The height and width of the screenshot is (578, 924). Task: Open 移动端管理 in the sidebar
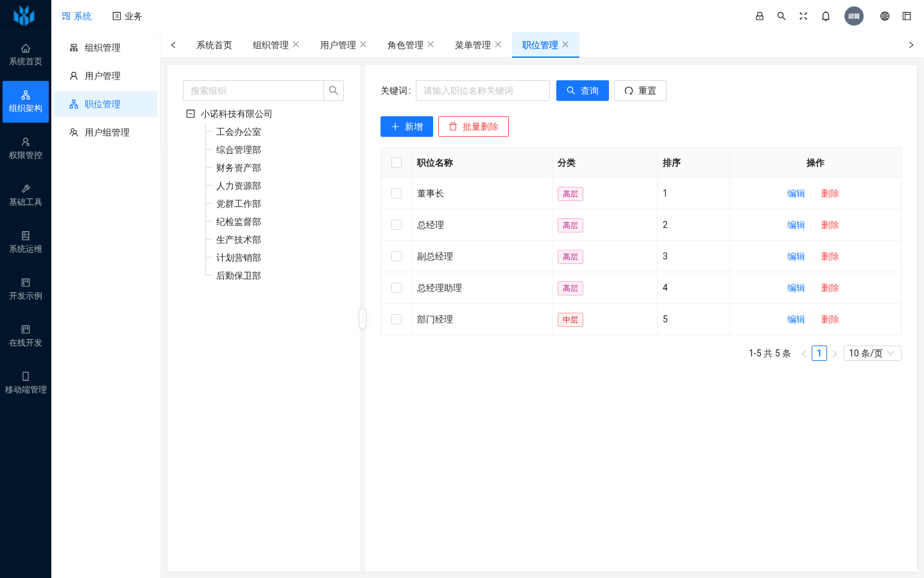click(x=26, y=383)
